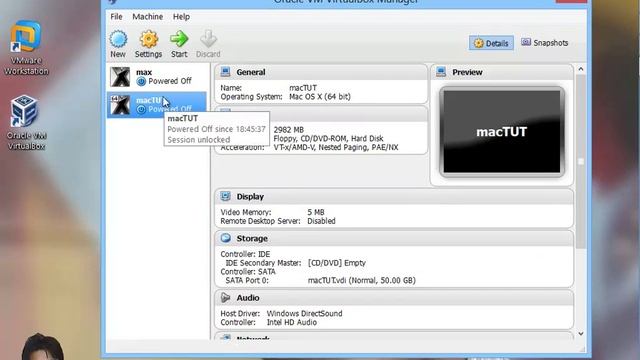Click Windows DirectSound host driver value
This screenshot has height=360, width=640.
pos(304,313)
